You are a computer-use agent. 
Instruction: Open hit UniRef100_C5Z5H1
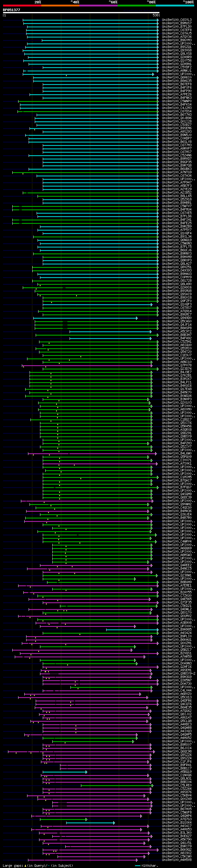click(176, 342)
